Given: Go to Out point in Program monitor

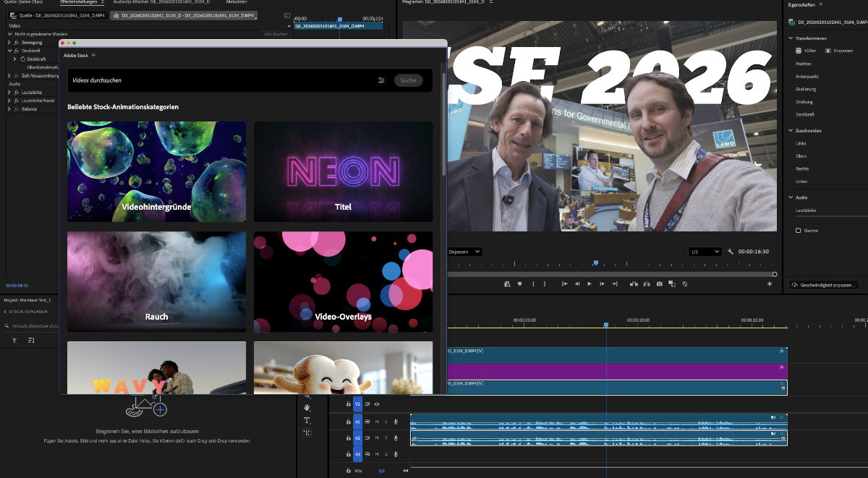Looking at the screenshot, I should pos(615,284).
